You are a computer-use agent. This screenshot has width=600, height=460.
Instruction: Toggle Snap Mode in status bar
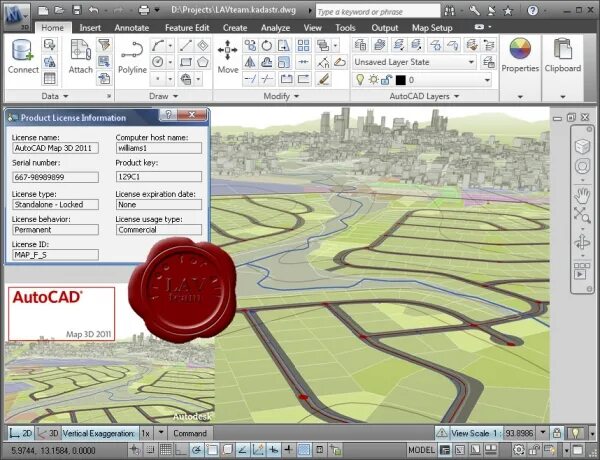pos(150,449)
